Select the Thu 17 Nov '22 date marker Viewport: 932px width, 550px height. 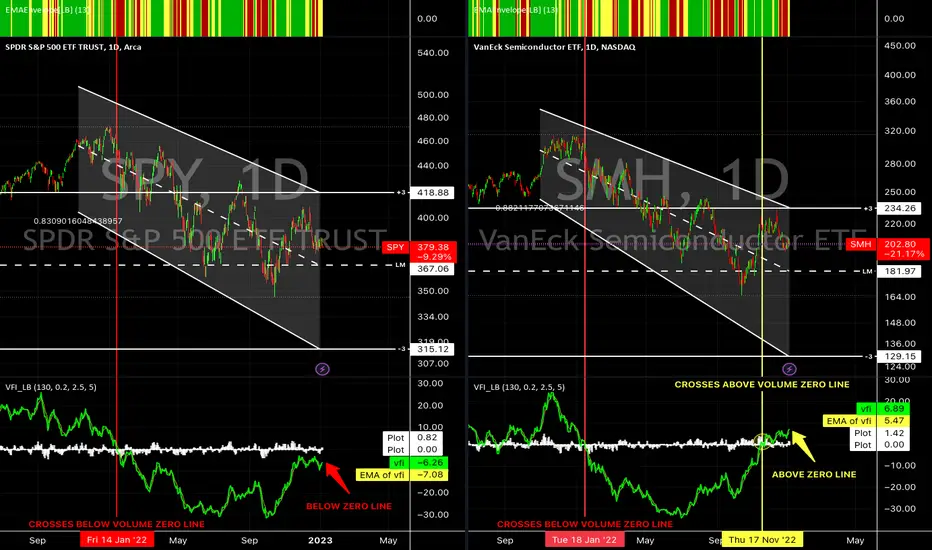762,540
